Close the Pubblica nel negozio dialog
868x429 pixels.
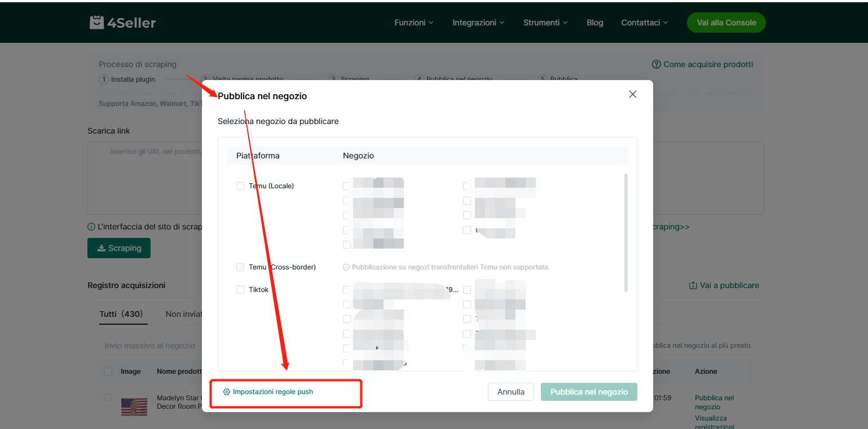(x=633, y=94)
